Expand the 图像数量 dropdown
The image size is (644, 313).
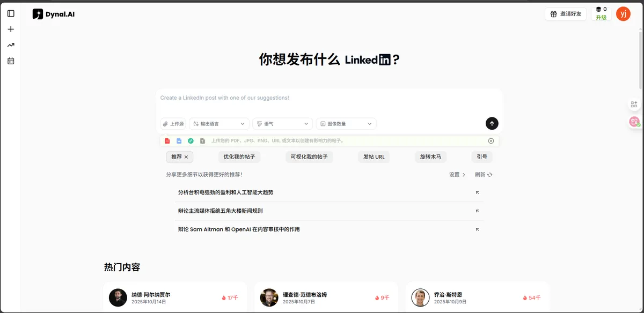tap(346, 123)
